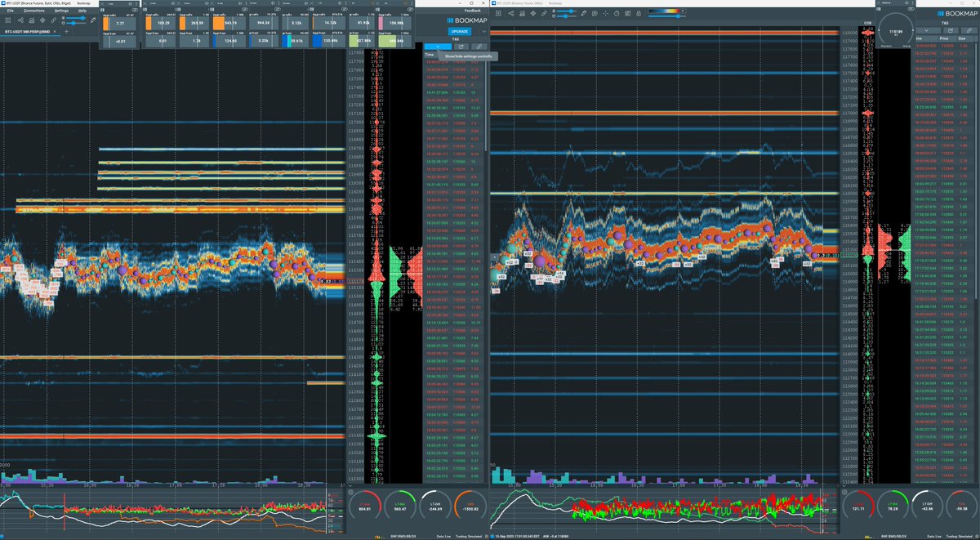
Task: Click the share nodes icon on left toolbar
Action: 20,20
